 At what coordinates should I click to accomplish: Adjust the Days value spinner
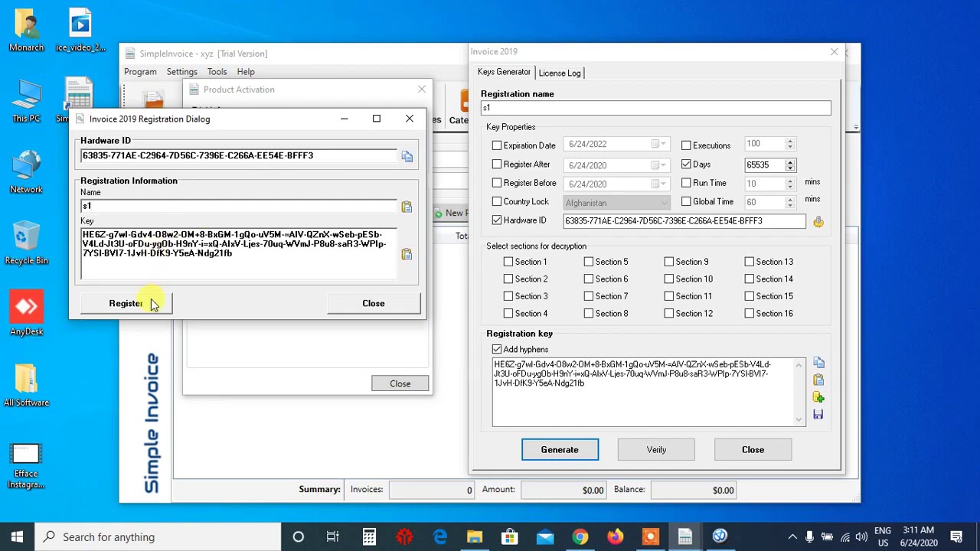[790, 165]
